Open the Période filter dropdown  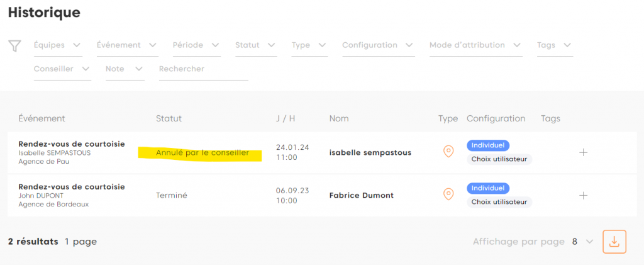(197, 45)
